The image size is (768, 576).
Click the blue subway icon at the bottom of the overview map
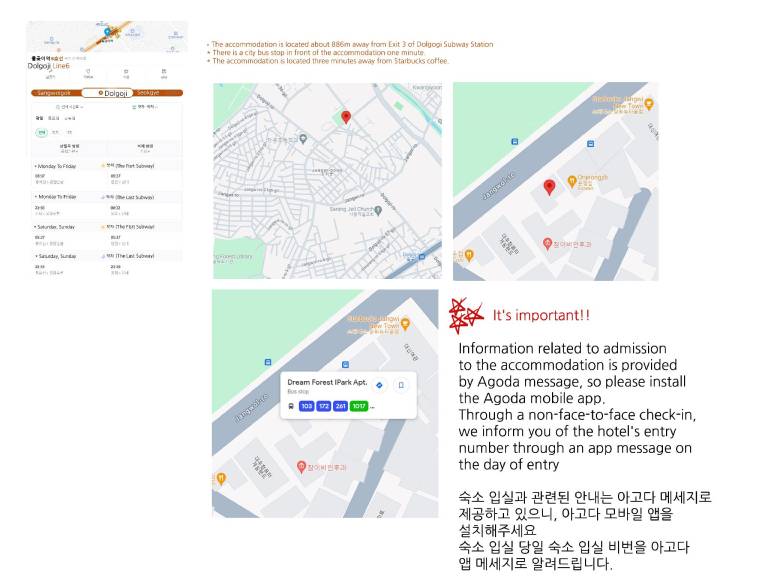coord(422,257)
